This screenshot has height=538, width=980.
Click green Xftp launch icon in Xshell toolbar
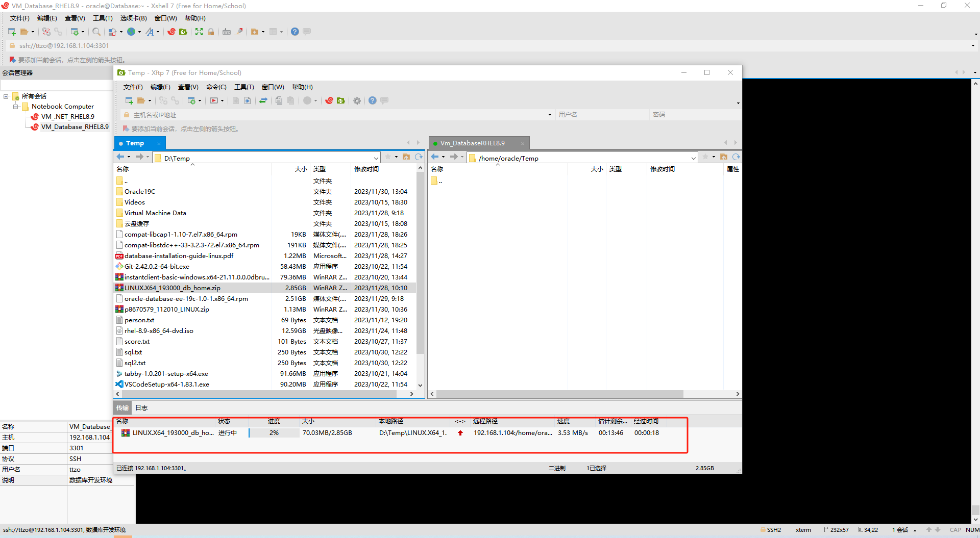click(183, 32)
